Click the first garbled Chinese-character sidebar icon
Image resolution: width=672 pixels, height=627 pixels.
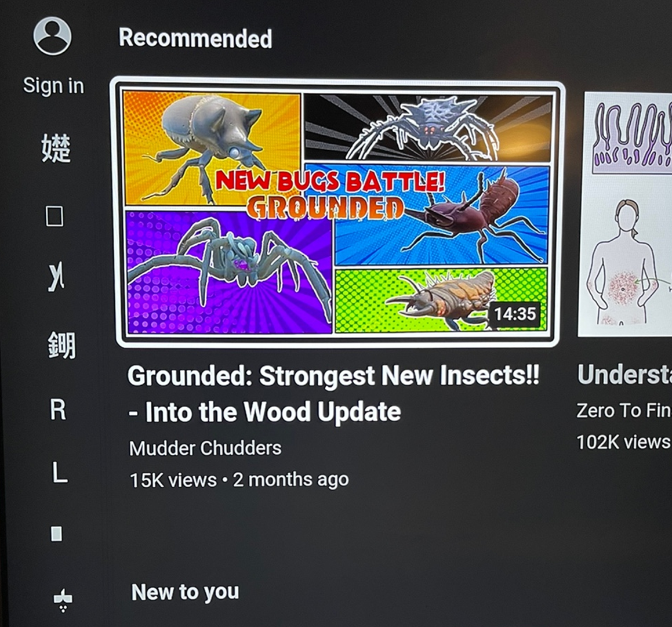56,148
